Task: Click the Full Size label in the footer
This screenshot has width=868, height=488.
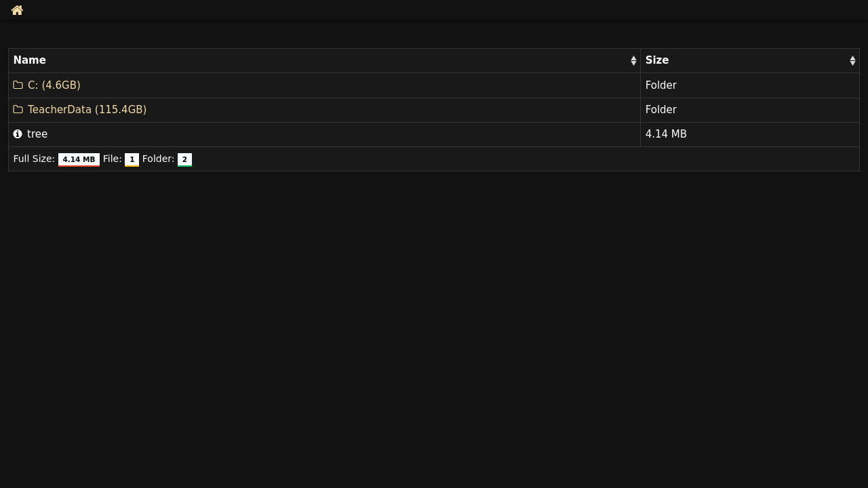Action: [x=34, y=159]
